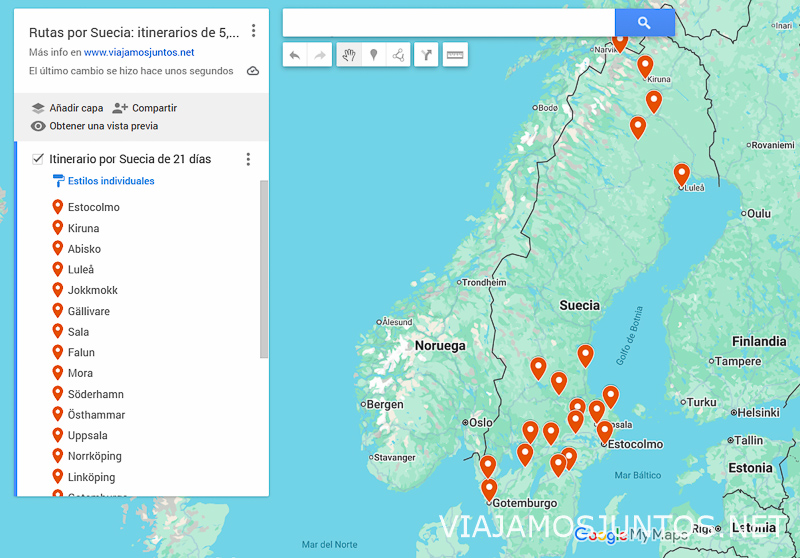Open the layer options three-dot menu
The width and height of the screenshot is (800, 558).
pos(248,159)
